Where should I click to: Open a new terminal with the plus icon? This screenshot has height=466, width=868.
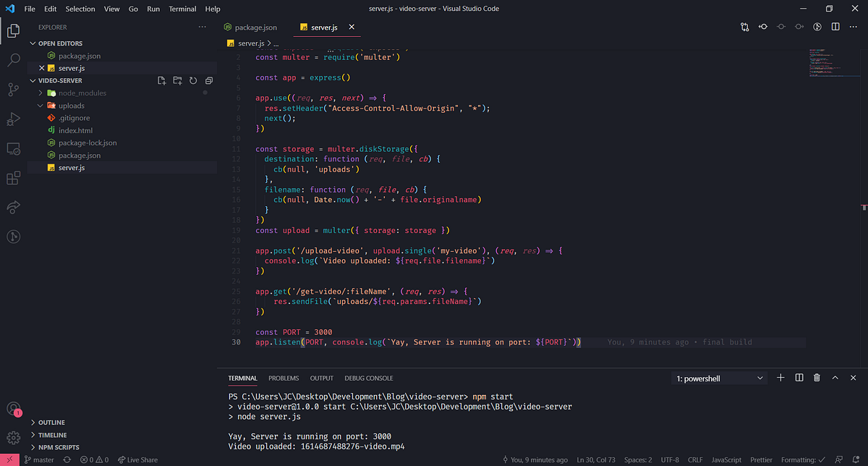point(780,377)
